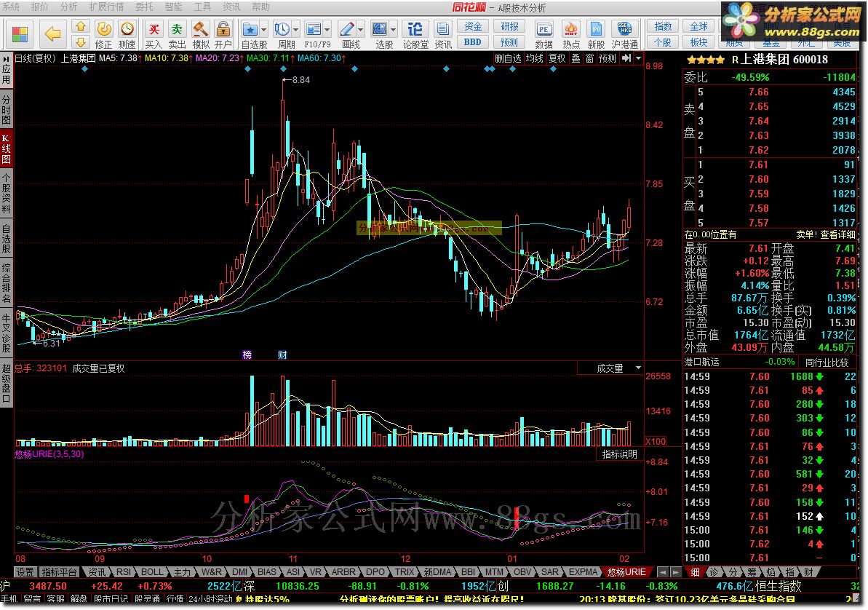Viewport: 868px width, 610px height.
Task: Click the diamond marker above 8.84 peak
Action: (x=284, y=69)
